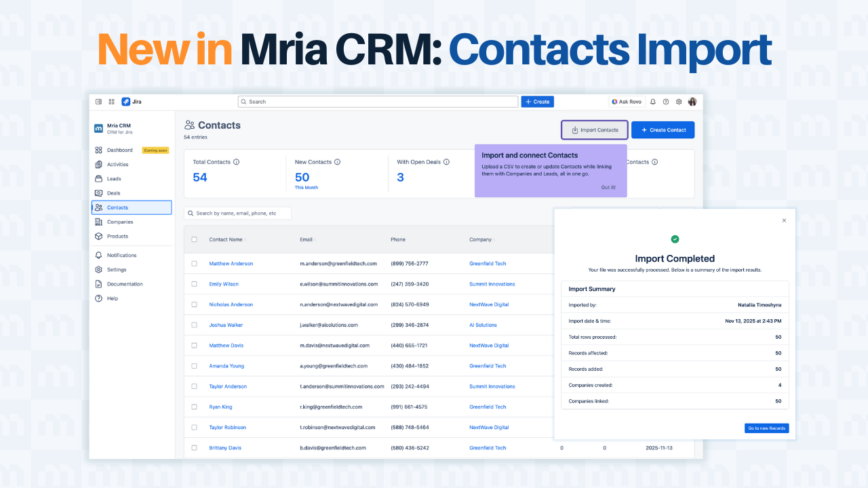The image size is (868, 488).
Task: Click the Import Contacts button
Action: click(595, 130)
